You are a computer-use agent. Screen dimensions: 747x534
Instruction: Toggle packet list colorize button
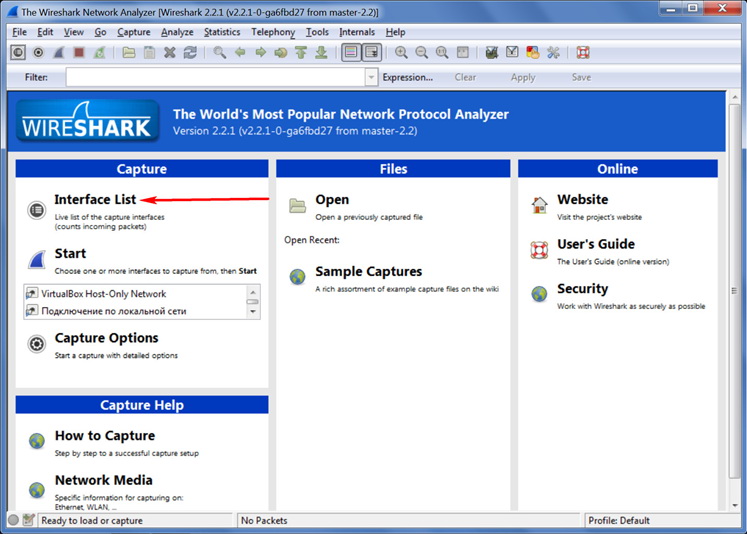pyautogui.click(x=350, y=53)
